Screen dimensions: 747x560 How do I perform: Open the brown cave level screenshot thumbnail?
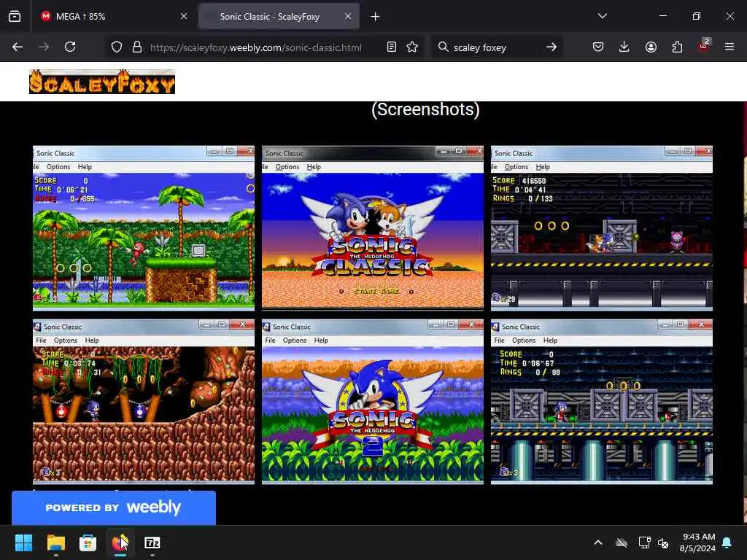click(144, 402)
